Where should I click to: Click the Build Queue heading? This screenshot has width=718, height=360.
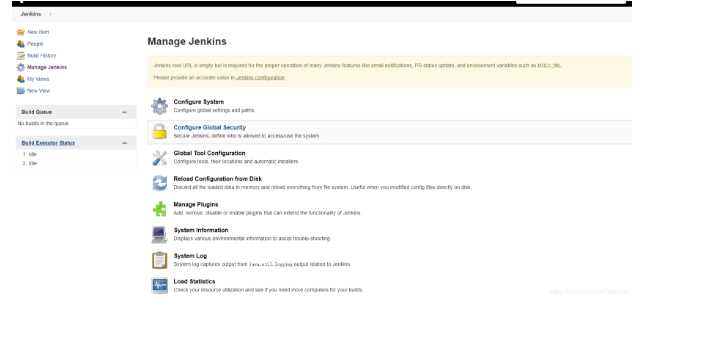37,112
